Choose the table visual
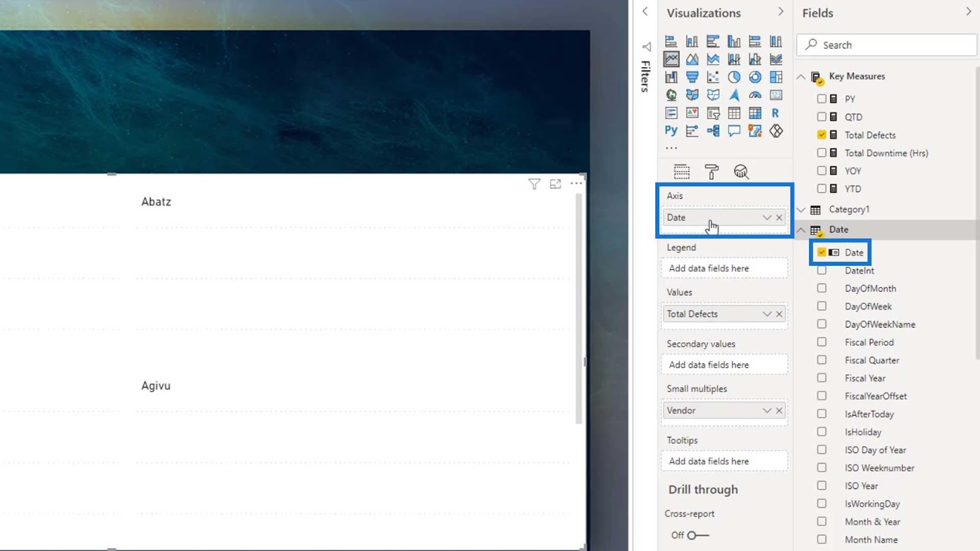 pyautogui.click(x=734, y=113)
